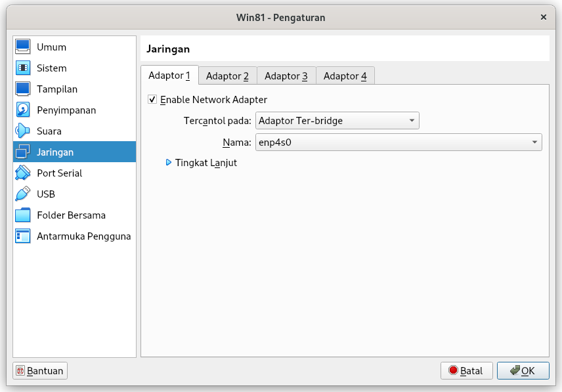
Task: Open the Tercantol pada dropdown
Action: click(337, 120)
